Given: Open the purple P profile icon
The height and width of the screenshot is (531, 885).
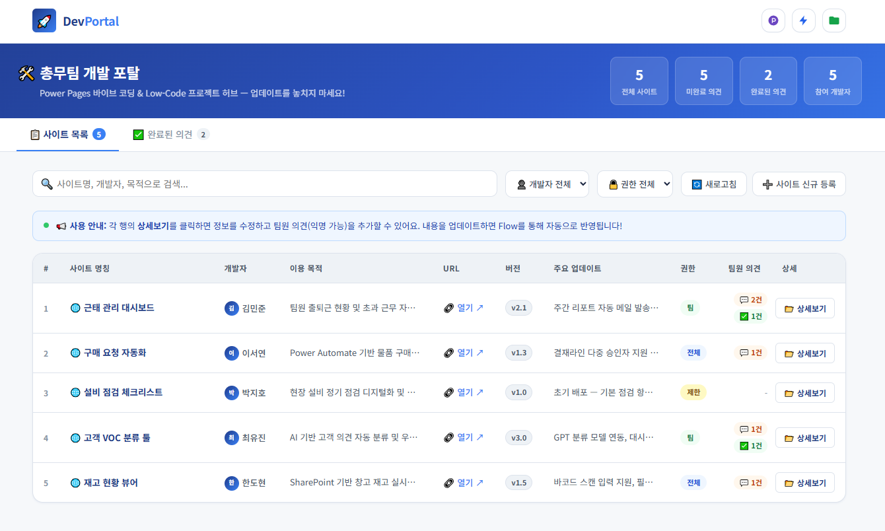Looking at the screenshot, I should (x=773, y=21).
